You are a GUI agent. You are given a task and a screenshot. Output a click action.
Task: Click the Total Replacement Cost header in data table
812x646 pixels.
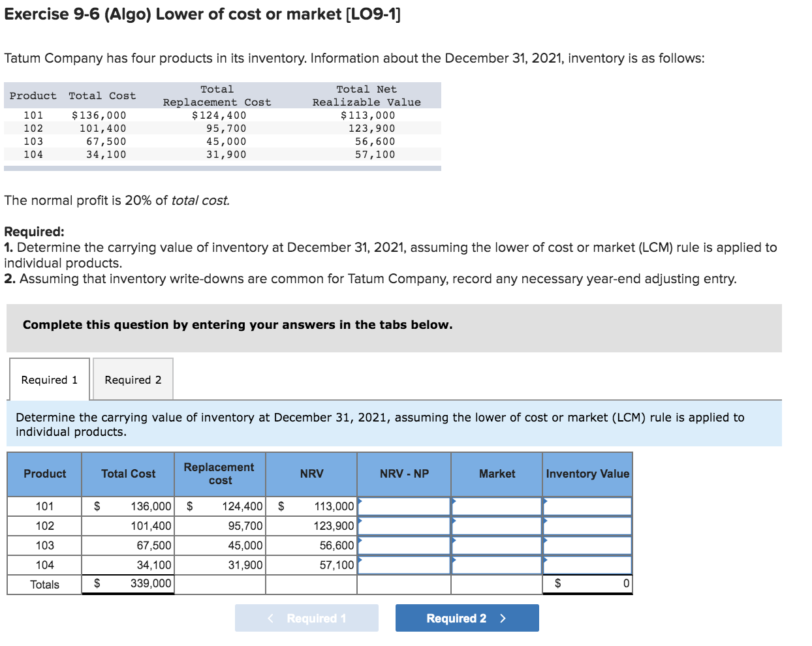coord(217,96)
